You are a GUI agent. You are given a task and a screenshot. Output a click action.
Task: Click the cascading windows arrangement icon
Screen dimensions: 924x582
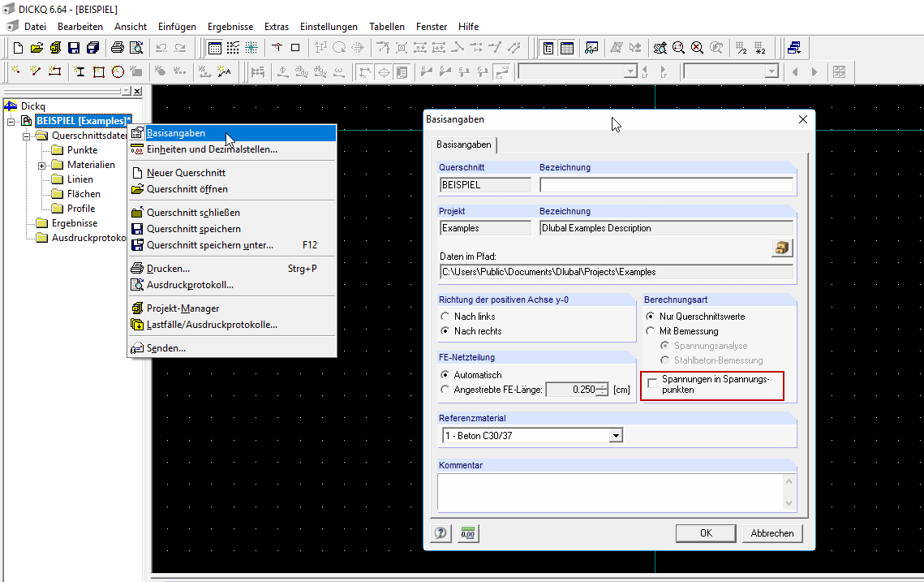tap(793, 48)
